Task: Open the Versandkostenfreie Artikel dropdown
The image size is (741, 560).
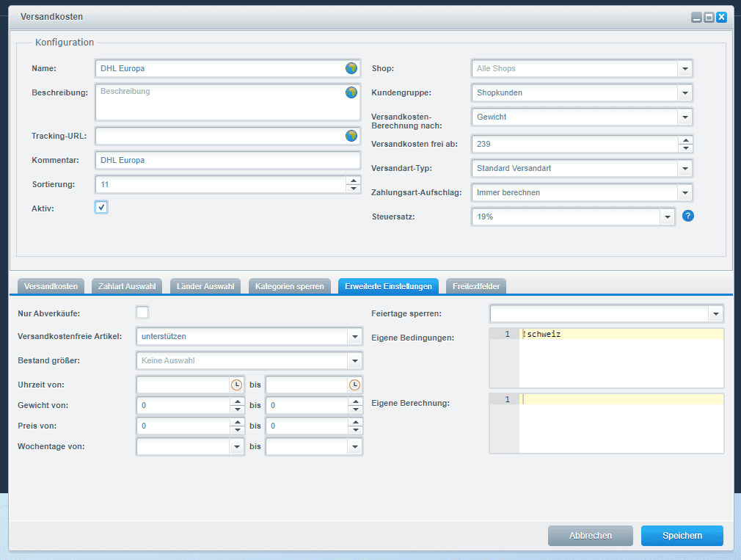Action: (354, 337)
